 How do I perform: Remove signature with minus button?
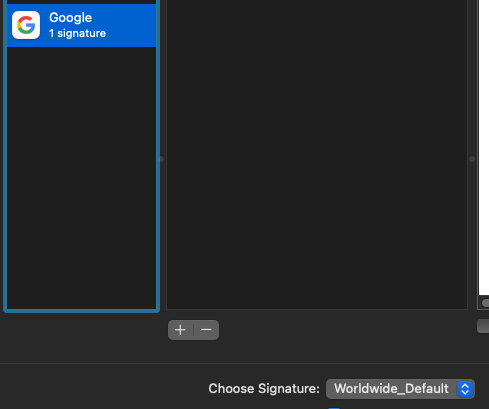206,330
